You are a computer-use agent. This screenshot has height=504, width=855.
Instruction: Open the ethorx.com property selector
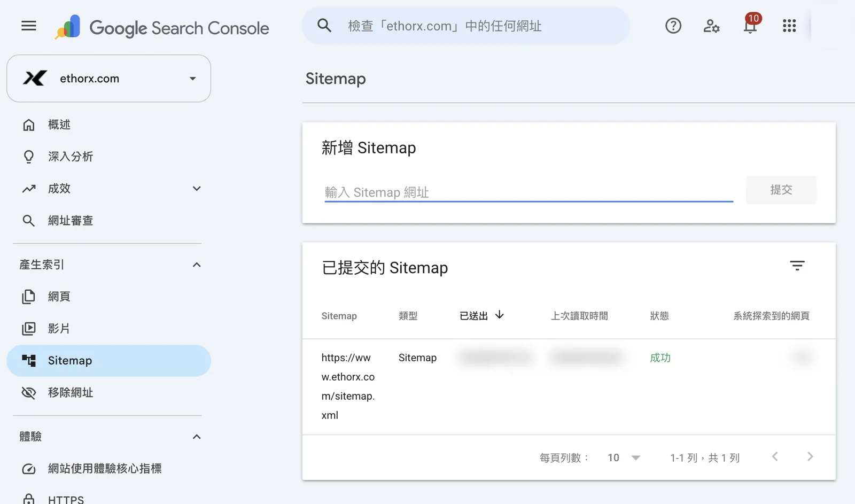click(108, 79)
